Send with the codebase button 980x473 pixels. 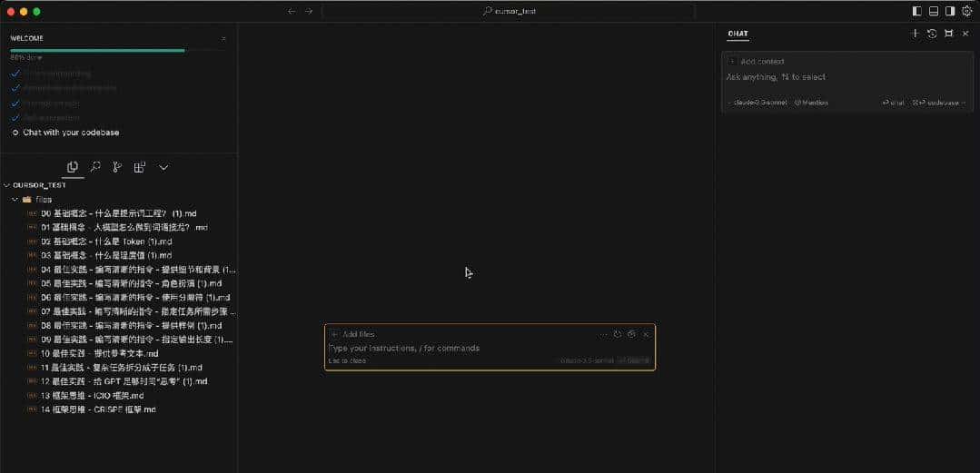tap(939, 103)
